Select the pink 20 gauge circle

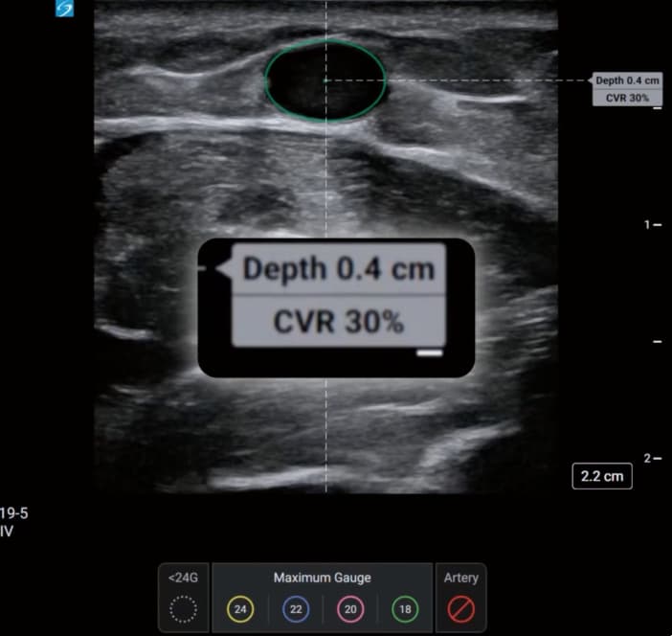[x=350, y=608]
